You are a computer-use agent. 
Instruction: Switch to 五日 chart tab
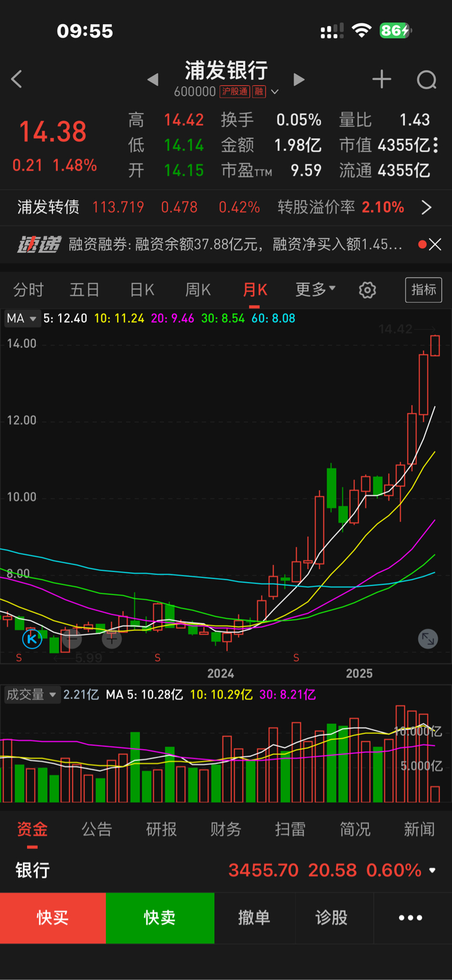[x=85, y=290]
